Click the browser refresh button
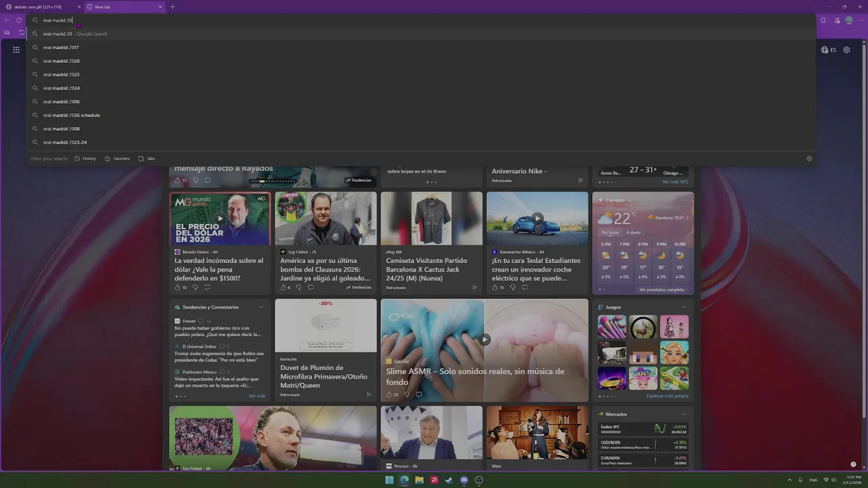Image resolution: width=868 pixels, height=488 pixels. (19, 20)
